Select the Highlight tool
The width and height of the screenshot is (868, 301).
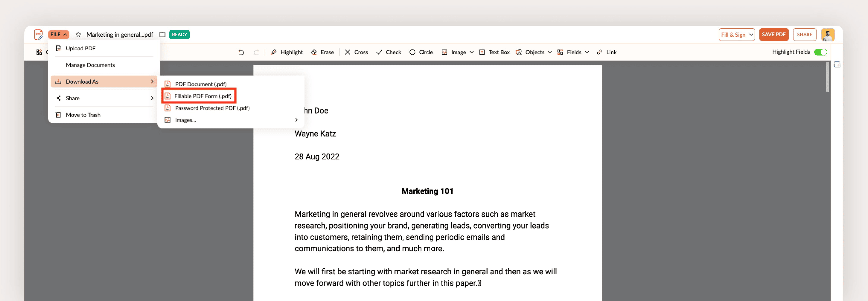[287, 52]
